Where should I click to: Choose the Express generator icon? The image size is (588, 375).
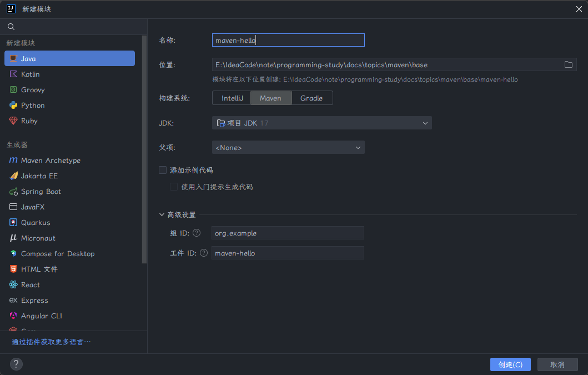[x=13, y=301]
